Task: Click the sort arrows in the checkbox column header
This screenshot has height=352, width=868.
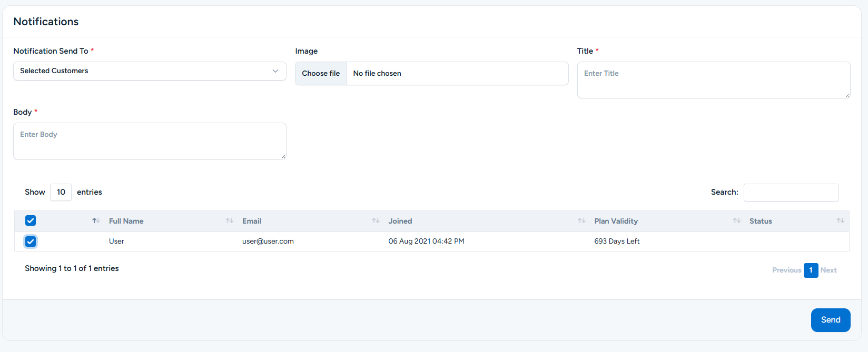Action: (96, 221)
